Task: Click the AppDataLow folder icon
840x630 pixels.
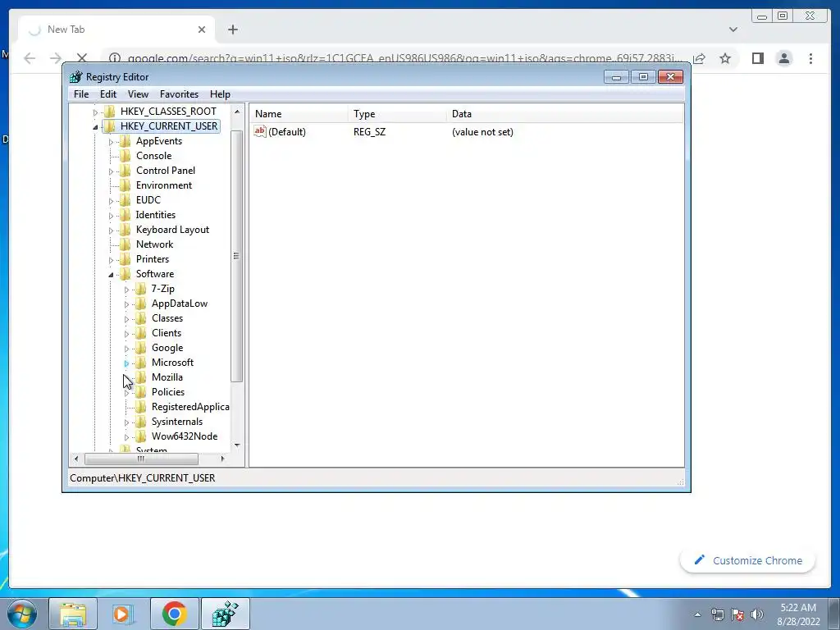Action: click(x=140, y=304)
